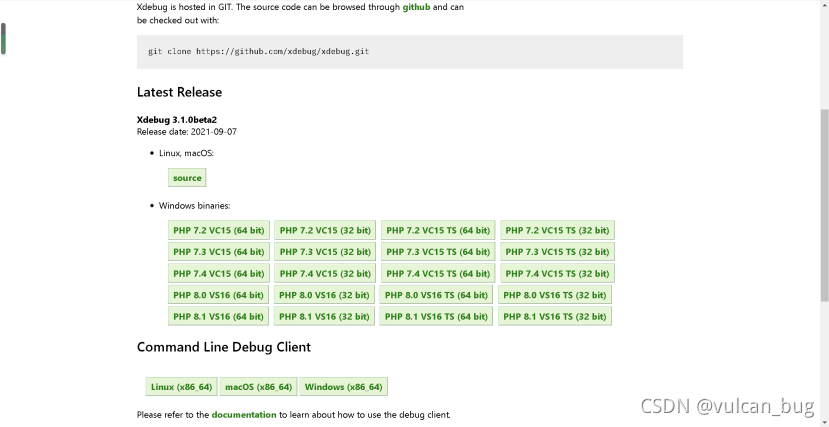This screenshot has height=427, width=829.
Task: Download PHP 8.0 VS16 (32 bit) binary
Action: (324, 295)
